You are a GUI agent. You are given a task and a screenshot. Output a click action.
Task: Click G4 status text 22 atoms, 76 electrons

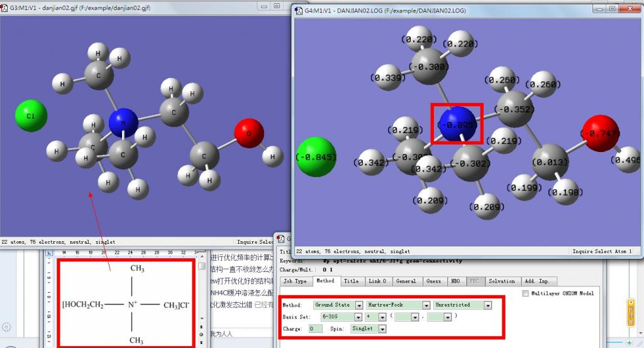coord(353,251)
